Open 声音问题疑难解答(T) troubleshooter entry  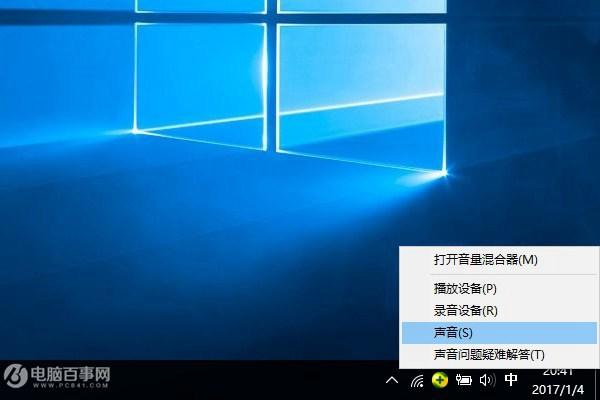click(x=499, y=354)
